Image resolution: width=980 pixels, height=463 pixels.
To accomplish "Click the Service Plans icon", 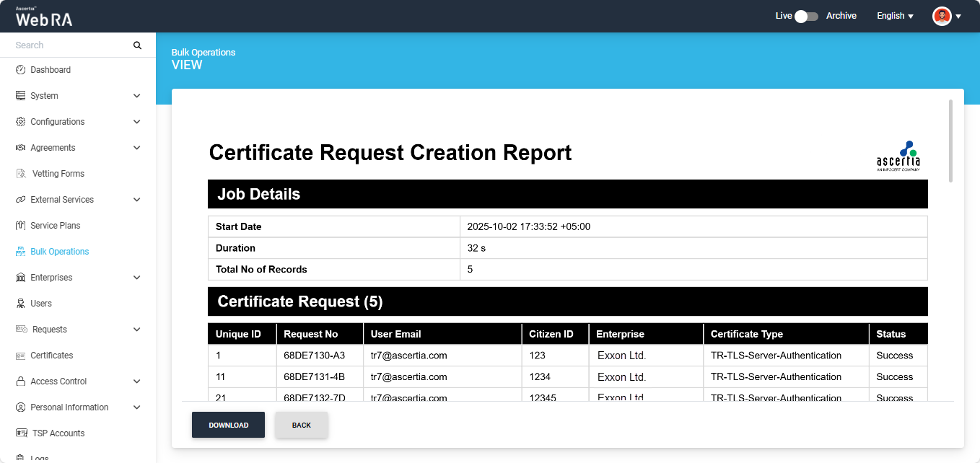I will (20, 226).
